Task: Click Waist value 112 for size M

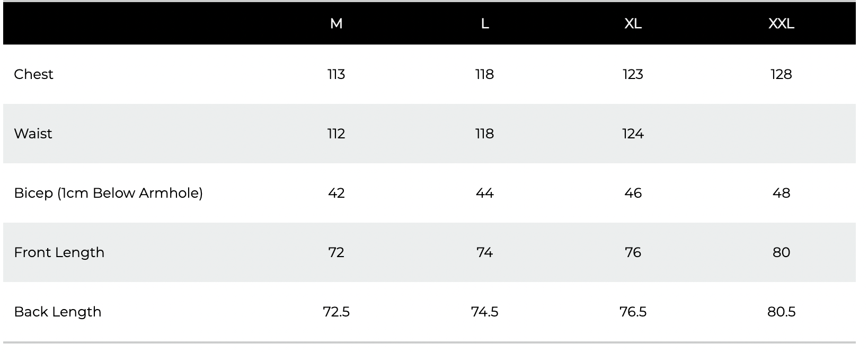Action: pyautogui.click(x=336, y=134)
